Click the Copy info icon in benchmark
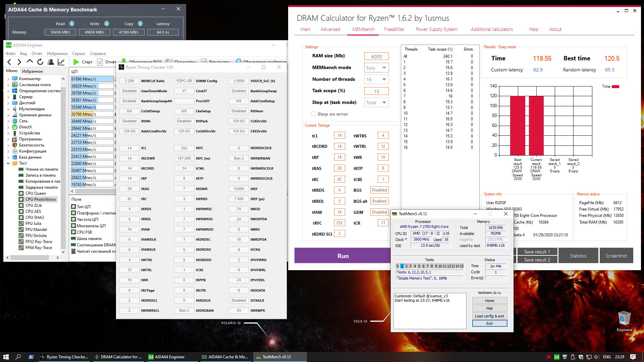The image size is (644, 362). 140,24
